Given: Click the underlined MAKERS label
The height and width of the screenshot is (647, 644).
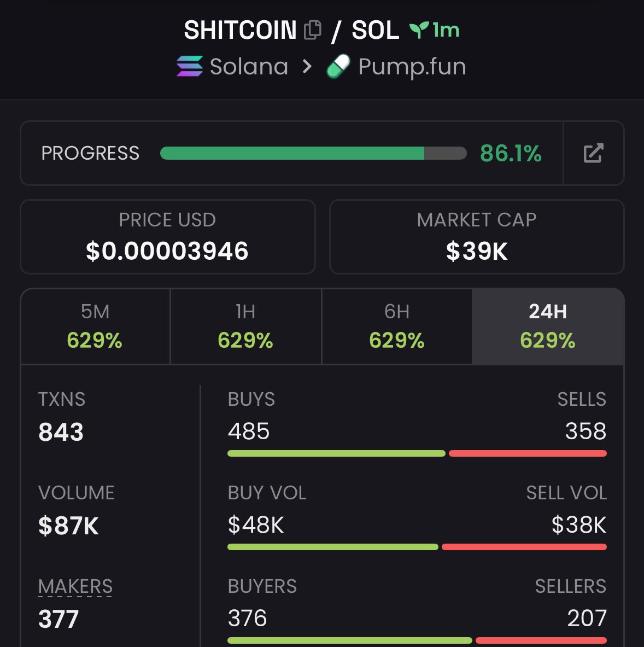Looking at the screenshot, I should point(75,586).
